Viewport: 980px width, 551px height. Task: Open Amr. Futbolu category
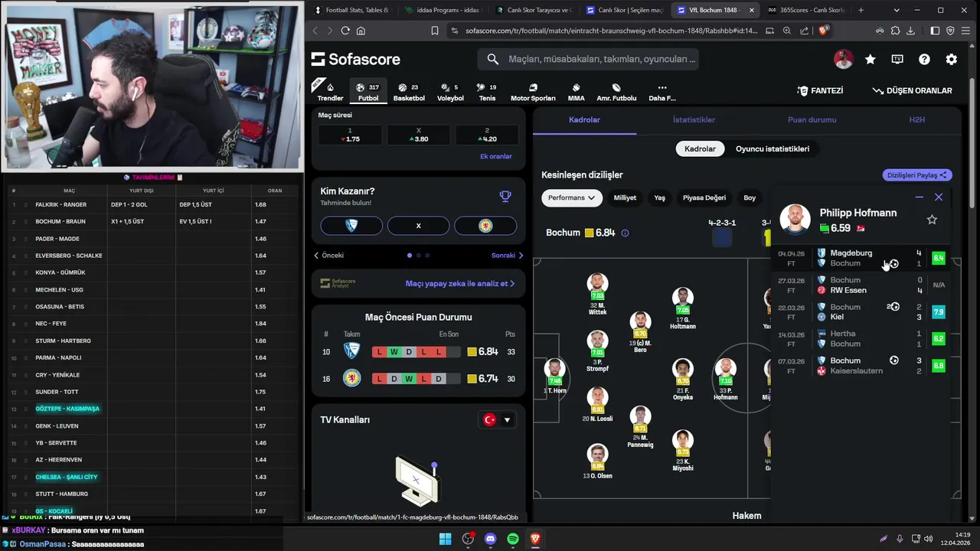pyautogui.click(x=616, y=91)
